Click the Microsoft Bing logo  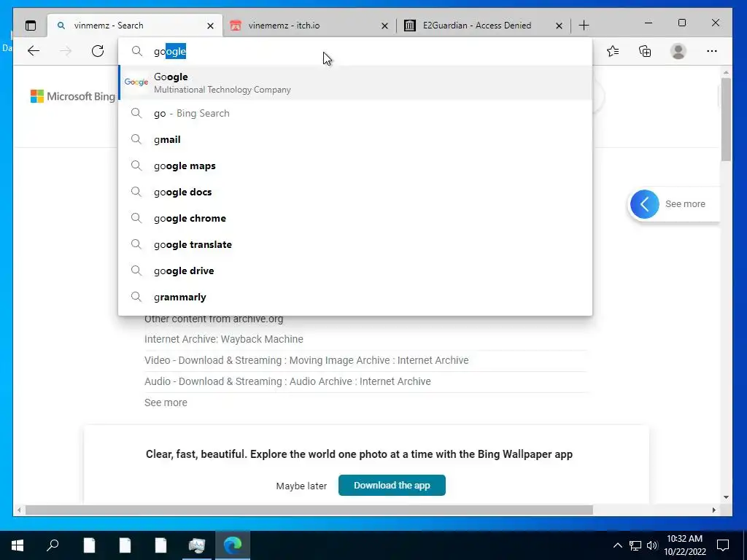(73, 96)
